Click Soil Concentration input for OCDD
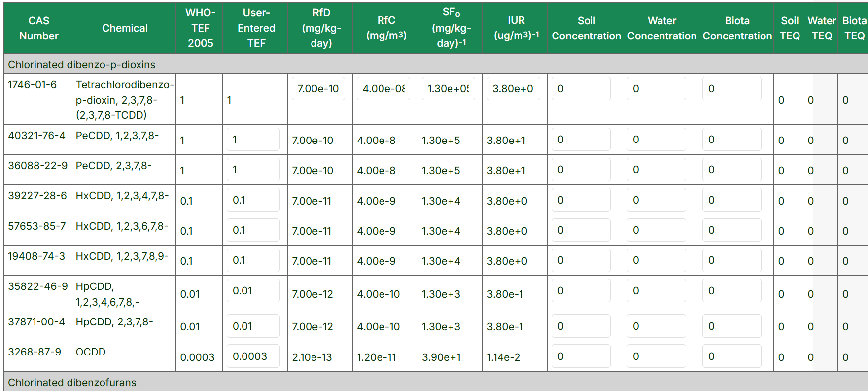Viewport: 868px width, 391px height. (581, 356)
